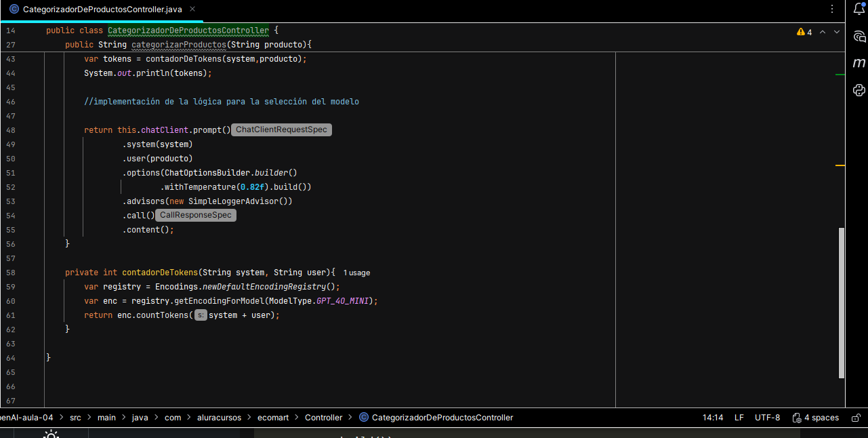Open the editor tabs three-dot options menu
Viewport: 868px width, 438px height.
(832, 9)
